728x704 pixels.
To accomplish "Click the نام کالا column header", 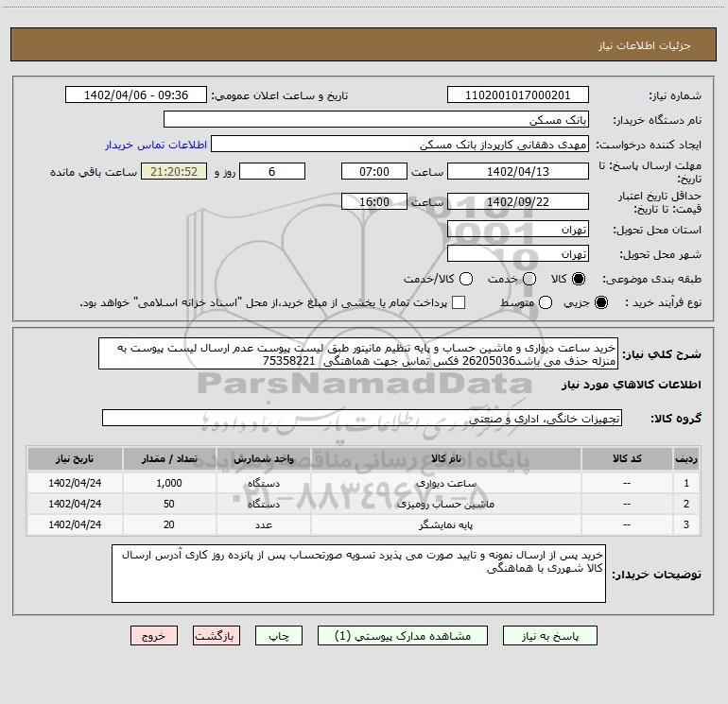I will [445, 459].
